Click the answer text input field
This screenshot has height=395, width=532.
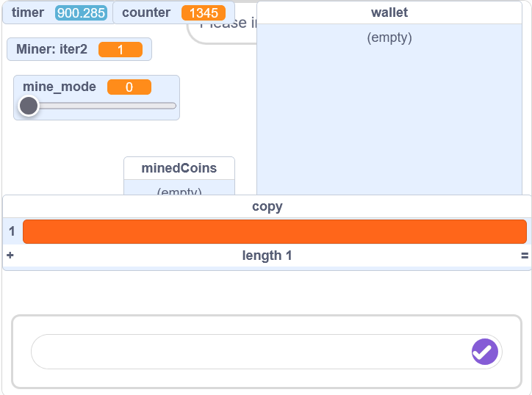tap(266, 352)
